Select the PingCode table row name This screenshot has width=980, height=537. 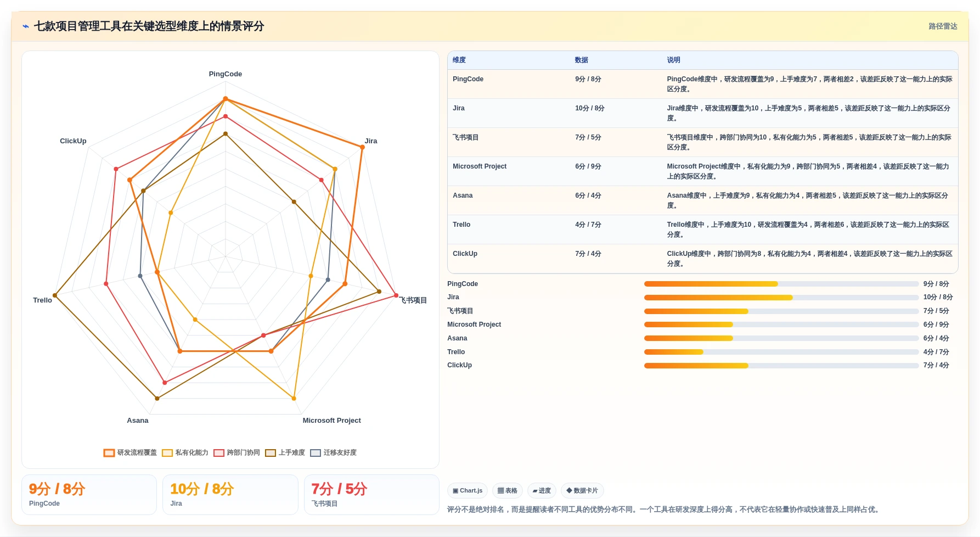click(x=468, y=79)
